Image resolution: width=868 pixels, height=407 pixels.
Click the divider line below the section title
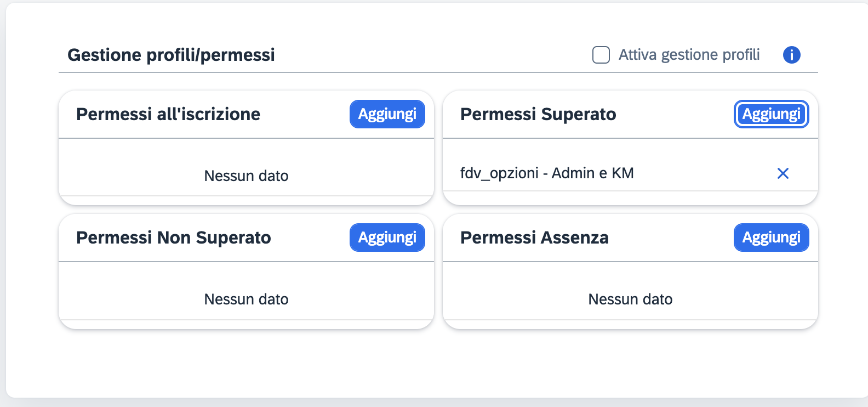click(438, 72)
